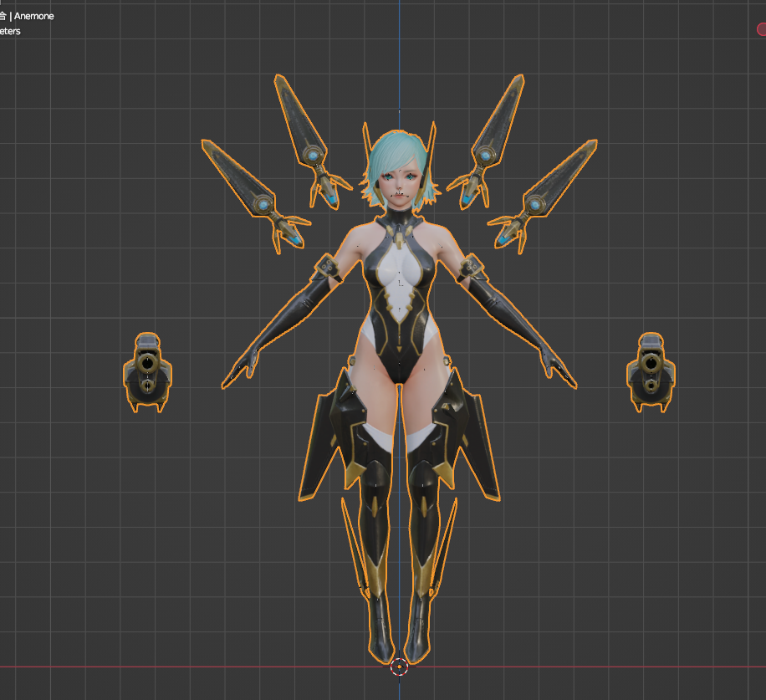Click the outer right floating blade
This screenshot has width=766, height=700.
[549, 188]
